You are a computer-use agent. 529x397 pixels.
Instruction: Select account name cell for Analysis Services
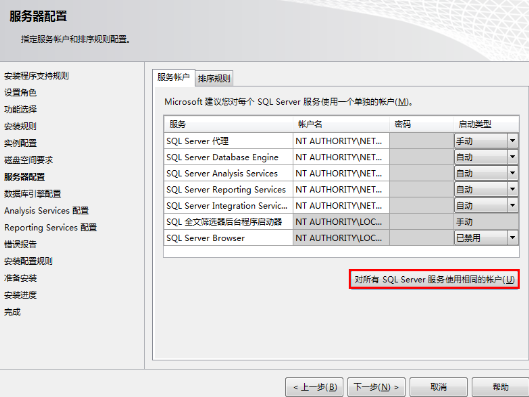pos(341,173)
